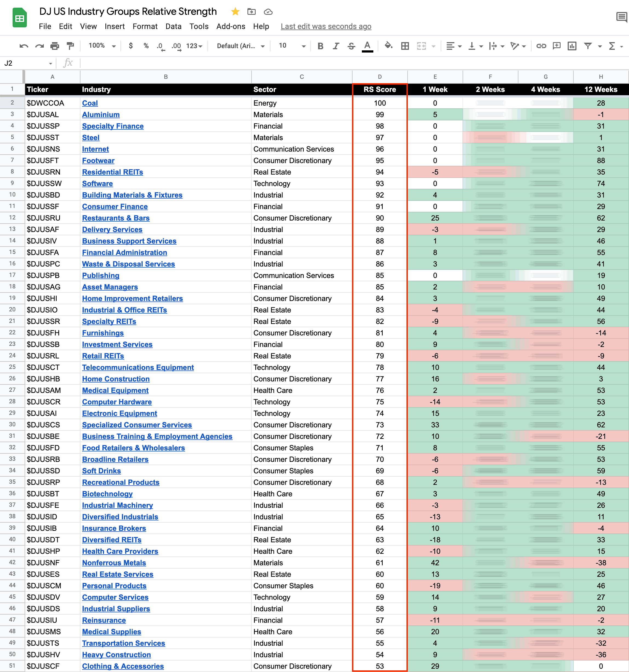Click the cloud save status icon

(268, 12)
